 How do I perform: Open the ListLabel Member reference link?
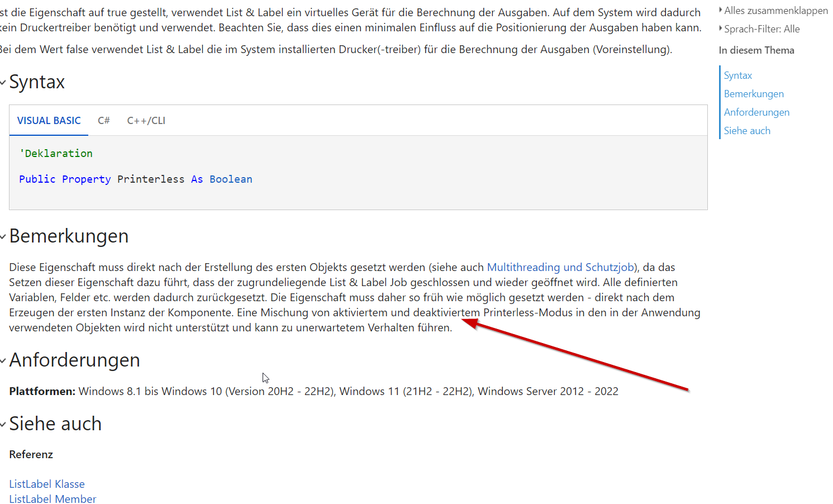pyautogui.click(x=53, y=499)
